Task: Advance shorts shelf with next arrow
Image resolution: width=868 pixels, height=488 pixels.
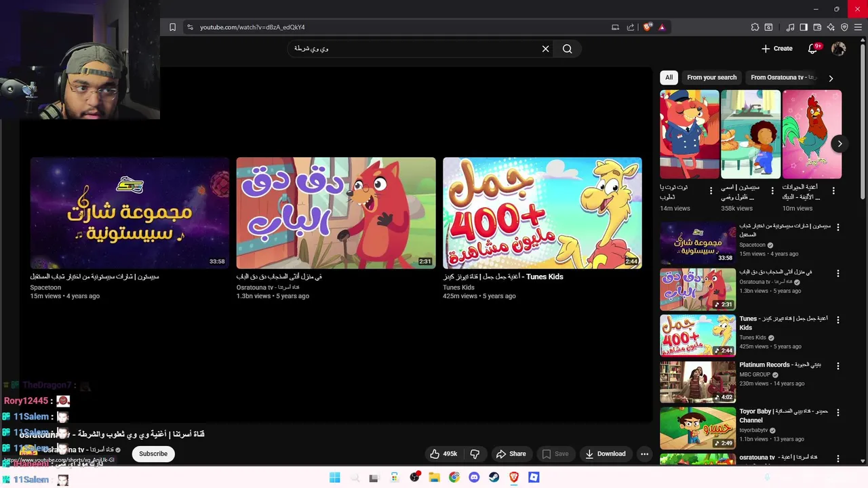Action: coord(840,144)
